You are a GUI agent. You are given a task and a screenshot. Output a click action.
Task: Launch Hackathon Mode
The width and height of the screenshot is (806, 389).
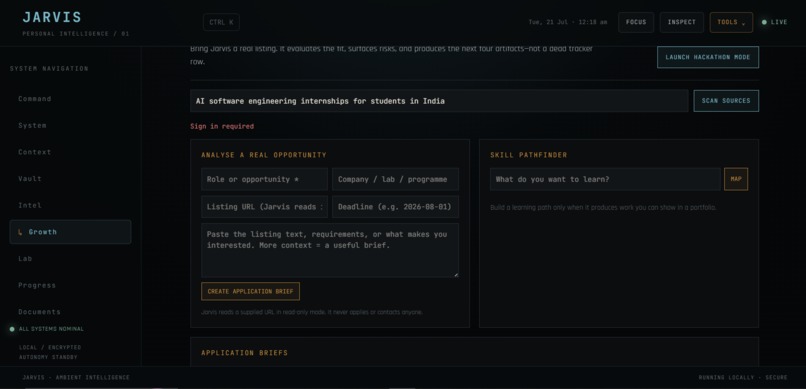tap(707, 57)
